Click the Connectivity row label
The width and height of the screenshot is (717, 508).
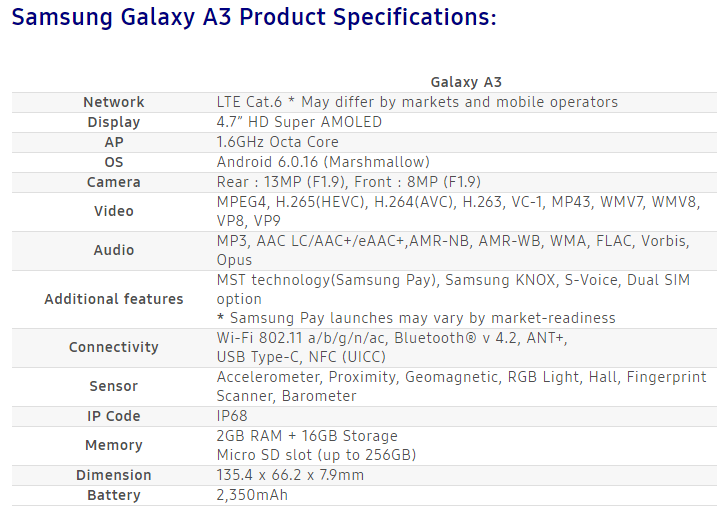pos(114,347)
